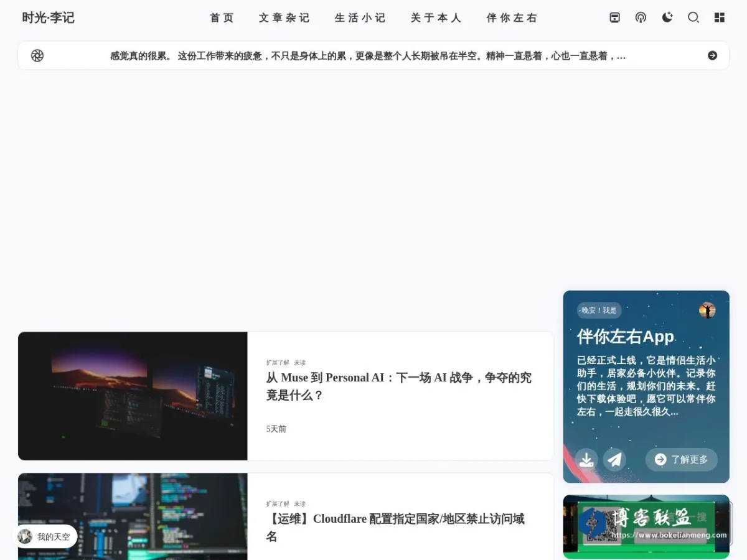747x560 pixels.
Task: Click the Cloudflare article cover thumbnail
Action: pyautogui.click(x=133, y=516)
